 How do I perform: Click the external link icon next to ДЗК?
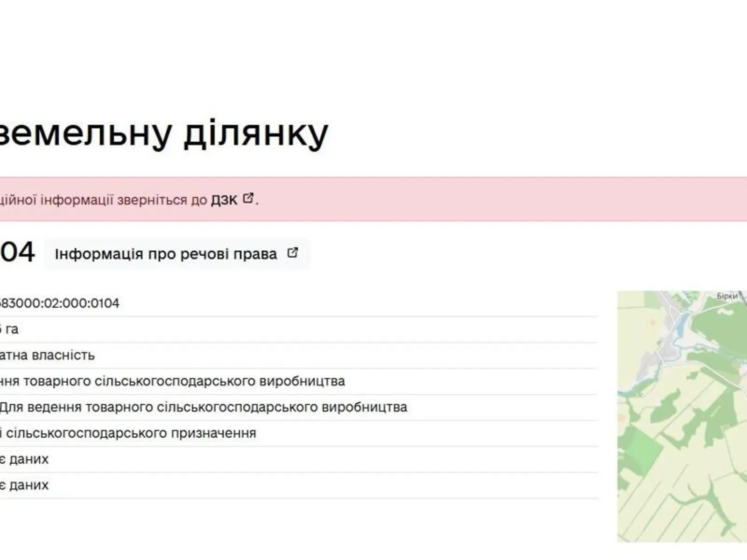tap(248, 199)
